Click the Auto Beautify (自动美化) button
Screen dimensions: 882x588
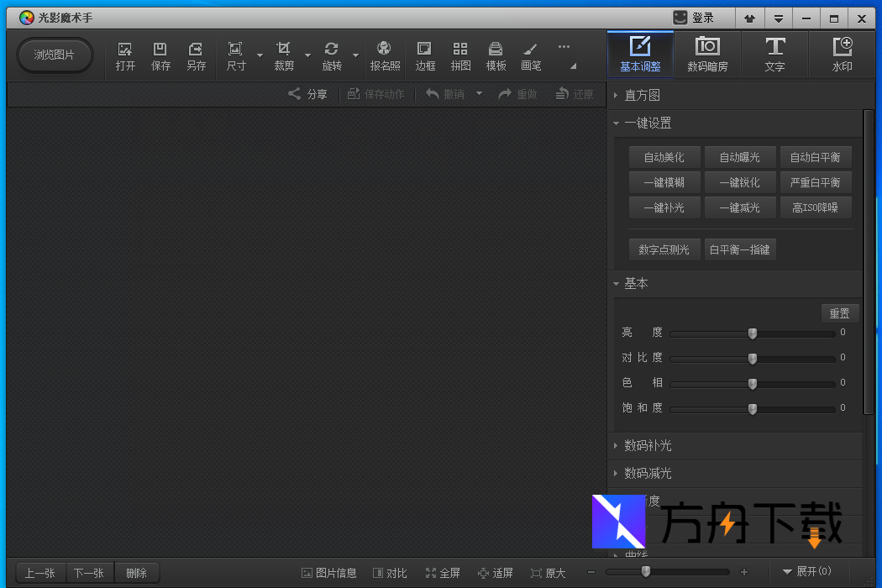click(664, 157)
